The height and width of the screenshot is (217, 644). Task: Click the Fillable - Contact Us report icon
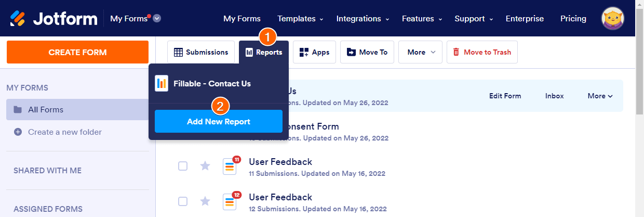(x=162, y=83)
